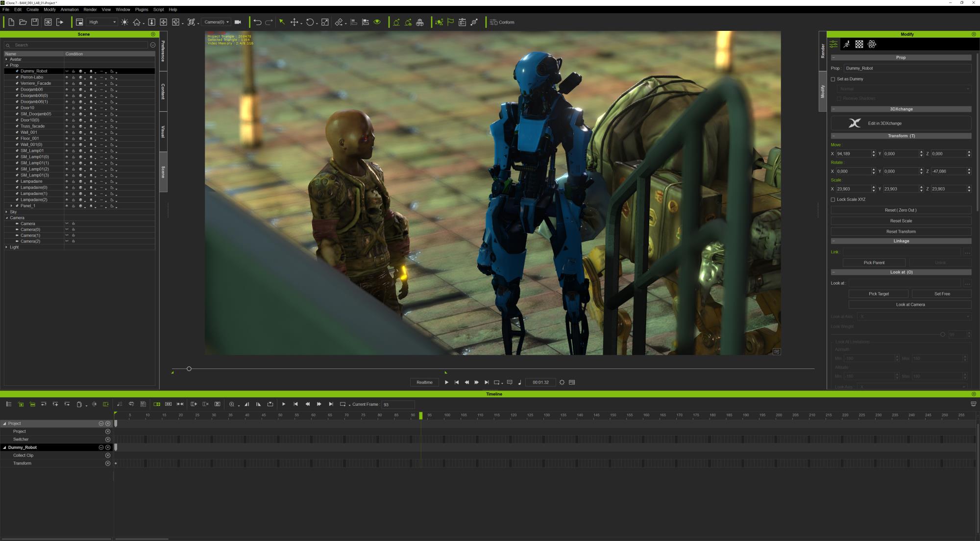980x541 pixels.
Task: Click the Look at Camera button
Action: click(x=910, y=305)
